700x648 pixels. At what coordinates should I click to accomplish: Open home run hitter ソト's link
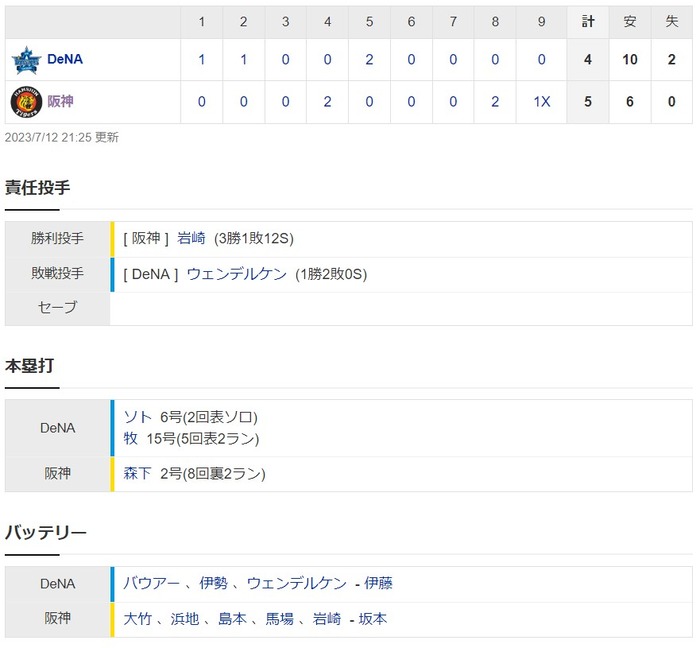click(x=138, y=417)
